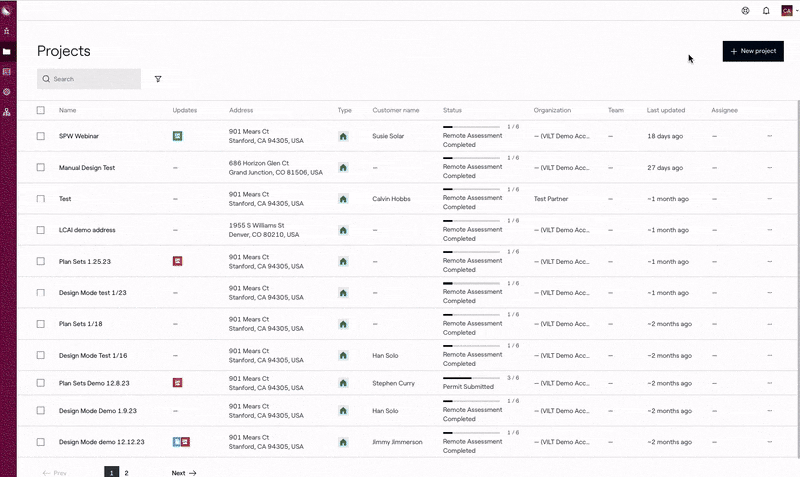Open row actions menu for SPW Webinar
Screen dimensions: 800x477
coord(769,136)
